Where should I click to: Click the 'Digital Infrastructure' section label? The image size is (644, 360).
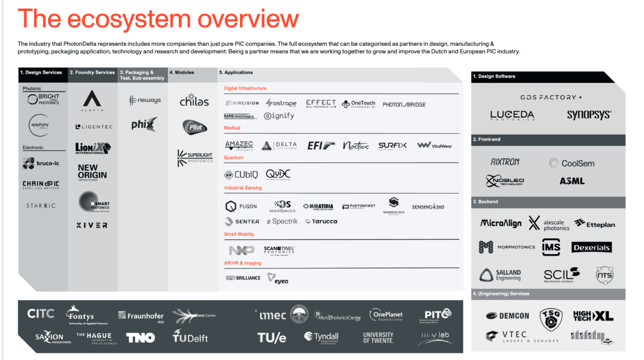click(x=245, y=89)
